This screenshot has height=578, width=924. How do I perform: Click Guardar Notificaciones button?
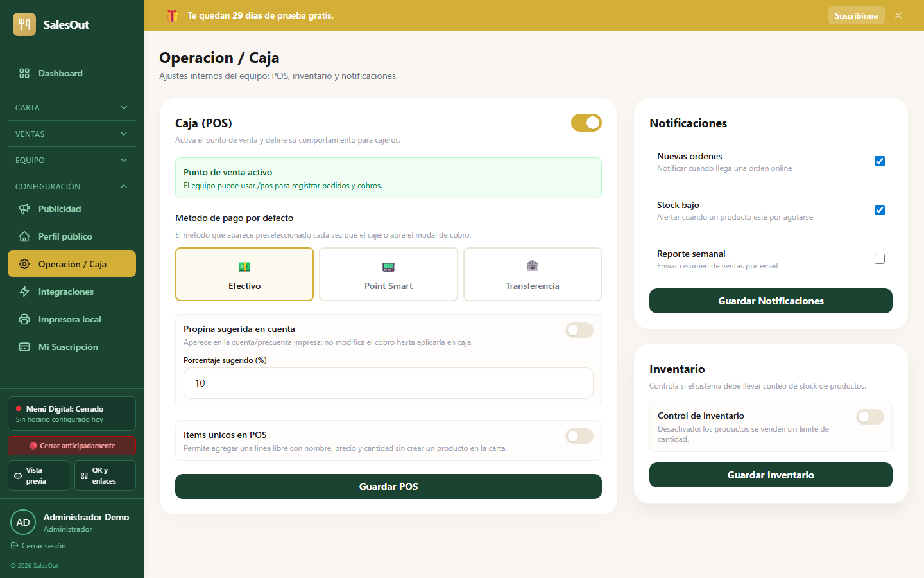click(x=771, y=301)
